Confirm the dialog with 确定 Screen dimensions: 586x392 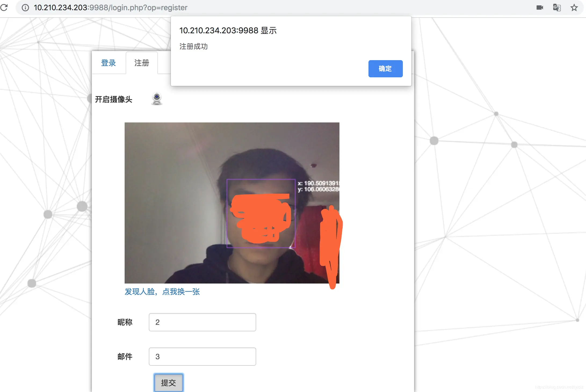(385, 69)
